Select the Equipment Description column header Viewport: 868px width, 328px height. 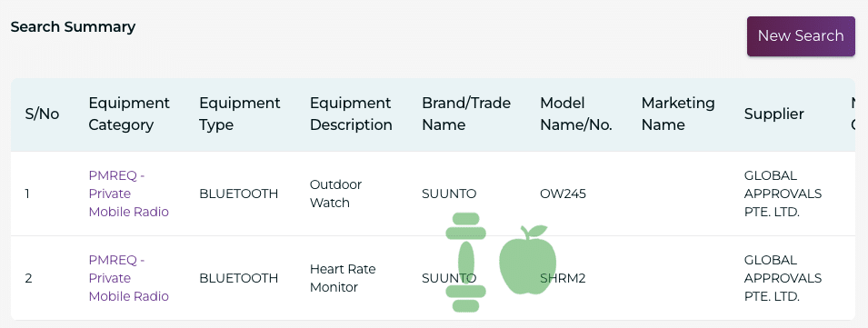coord(351,114)
